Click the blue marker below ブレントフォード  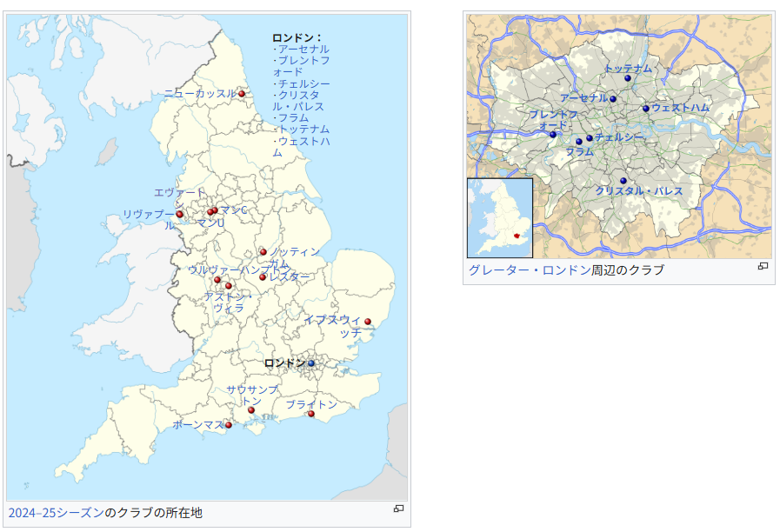[x=553, y=135]
